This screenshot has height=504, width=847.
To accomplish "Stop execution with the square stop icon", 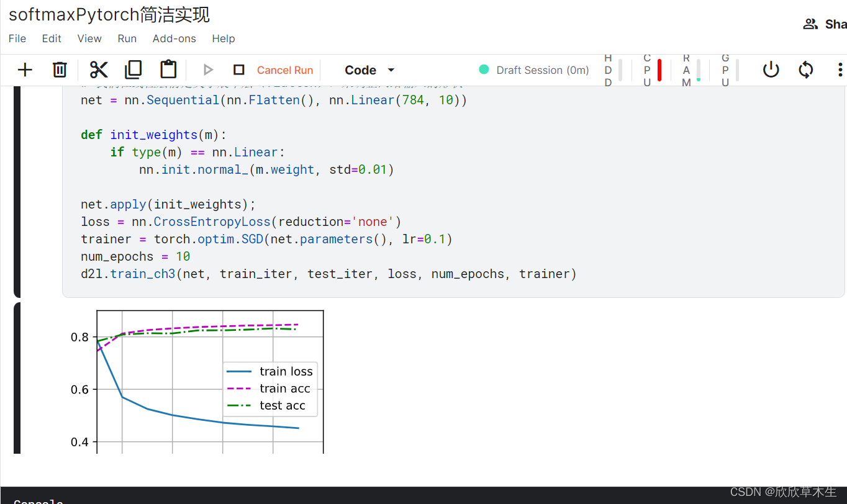I will pyautogui.click(x=238, y=70).
